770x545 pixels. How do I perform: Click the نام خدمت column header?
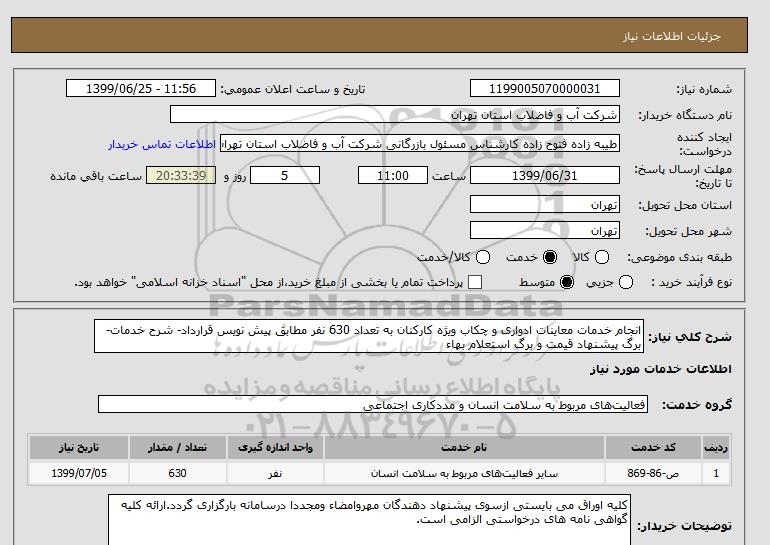(x=464, y=448)
